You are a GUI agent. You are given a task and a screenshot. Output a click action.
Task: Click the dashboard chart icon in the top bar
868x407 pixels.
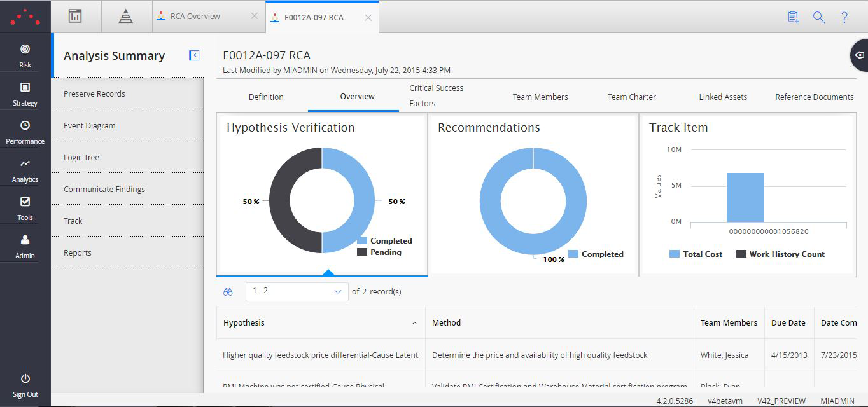point(74,16)
